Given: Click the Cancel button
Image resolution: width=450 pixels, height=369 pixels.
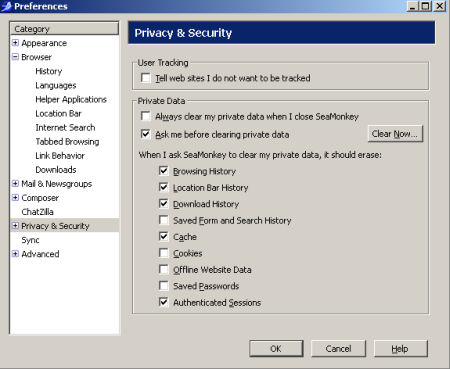Looking at the screenshot, I should (338, 349).
